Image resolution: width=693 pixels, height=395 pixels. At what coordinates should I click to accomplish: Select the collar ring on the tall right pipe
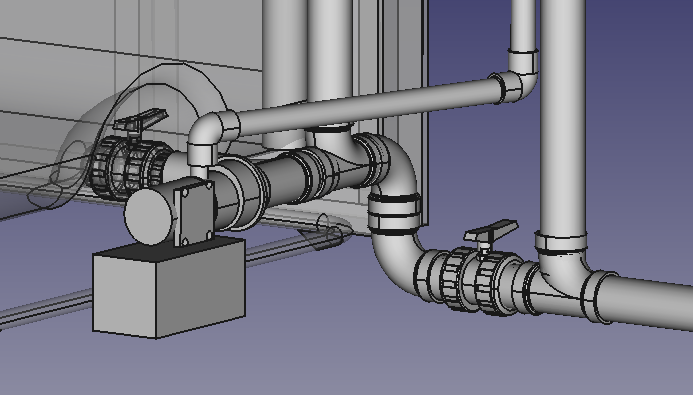click(561, 243)
